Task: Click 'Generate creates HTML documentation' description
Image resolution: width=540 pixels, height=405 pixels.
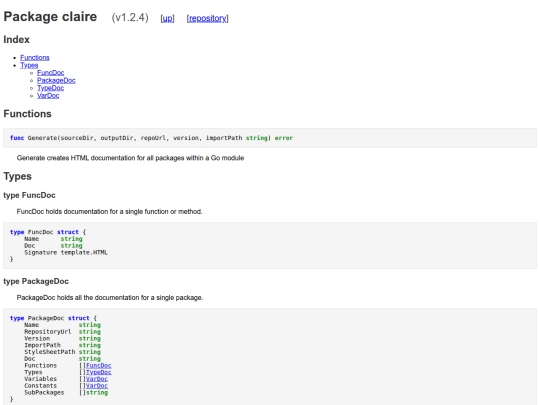Action: (x=131, y=158)
